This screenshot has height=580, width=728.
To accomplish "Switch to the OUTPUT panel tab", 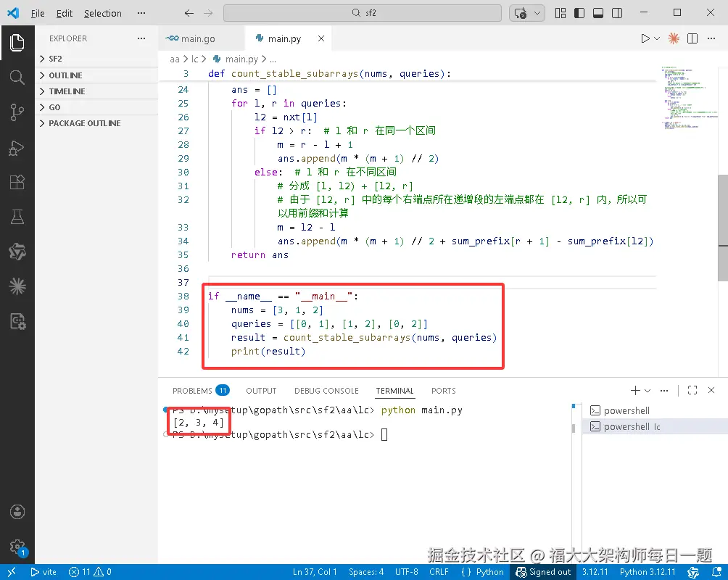I will [x=261, y=391].
